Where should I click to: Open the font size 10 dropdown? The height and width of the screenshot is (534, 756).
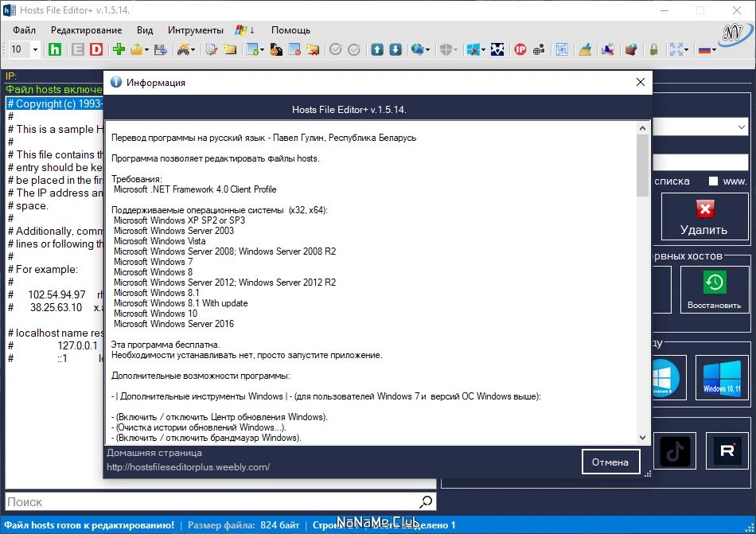coord(35,49)
